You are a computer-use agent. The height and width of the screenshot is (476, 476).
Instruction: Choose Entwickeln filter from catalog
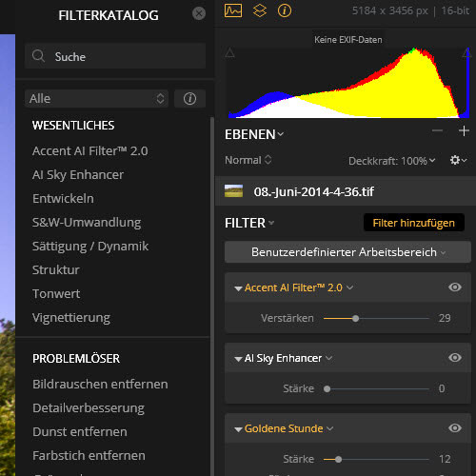point(63,199)
